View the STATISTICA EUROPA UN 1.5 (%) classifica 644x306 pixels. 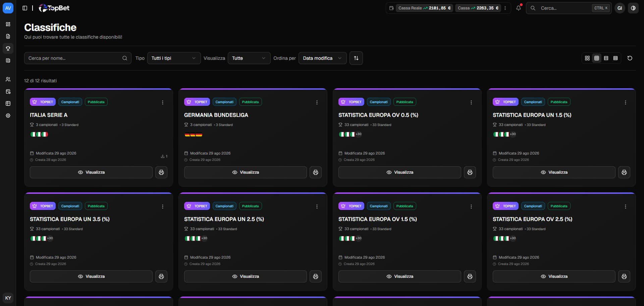click(554, 172)
